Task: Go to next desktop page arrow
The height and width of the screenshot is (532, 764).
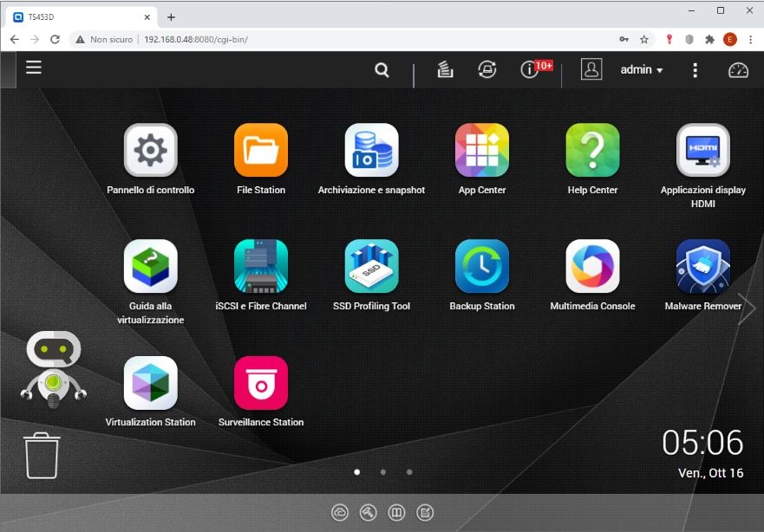Action: [747, 309]
